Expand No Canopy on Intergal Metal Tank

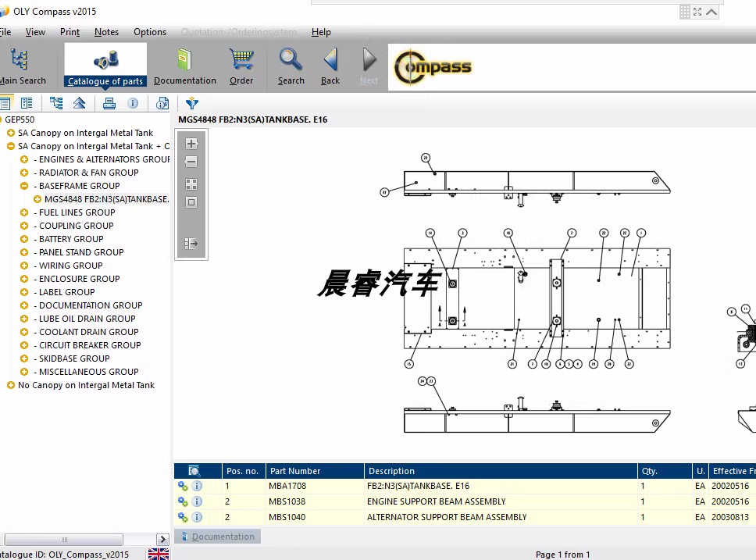(11, 385)
